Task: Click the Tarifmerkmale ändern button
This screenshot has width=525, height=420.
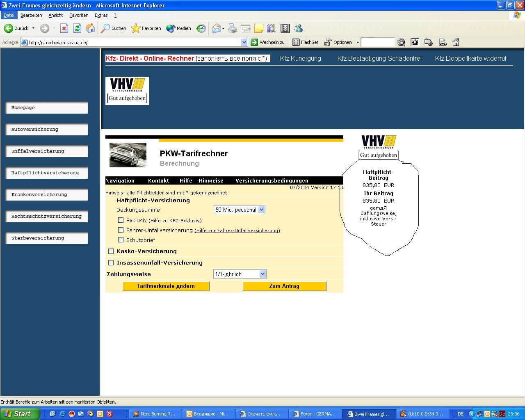Action: click(166, 286)
